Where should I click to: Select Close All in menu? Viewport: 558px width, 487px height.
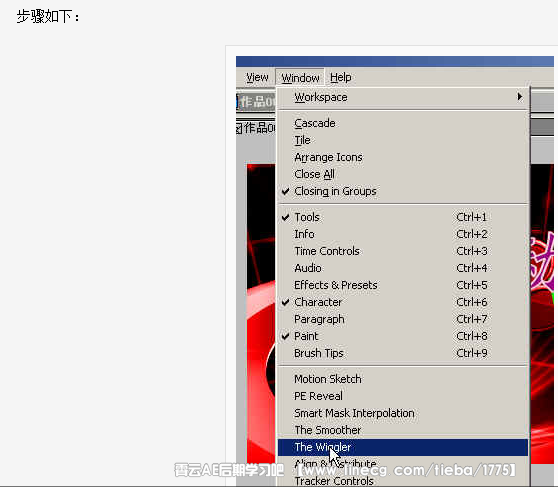(403, 174)
